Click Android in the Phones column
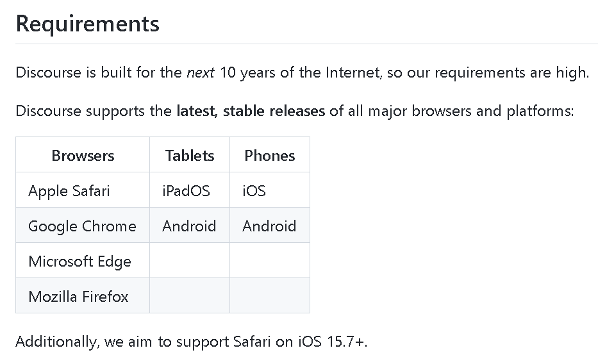 [x=270, y=226]
